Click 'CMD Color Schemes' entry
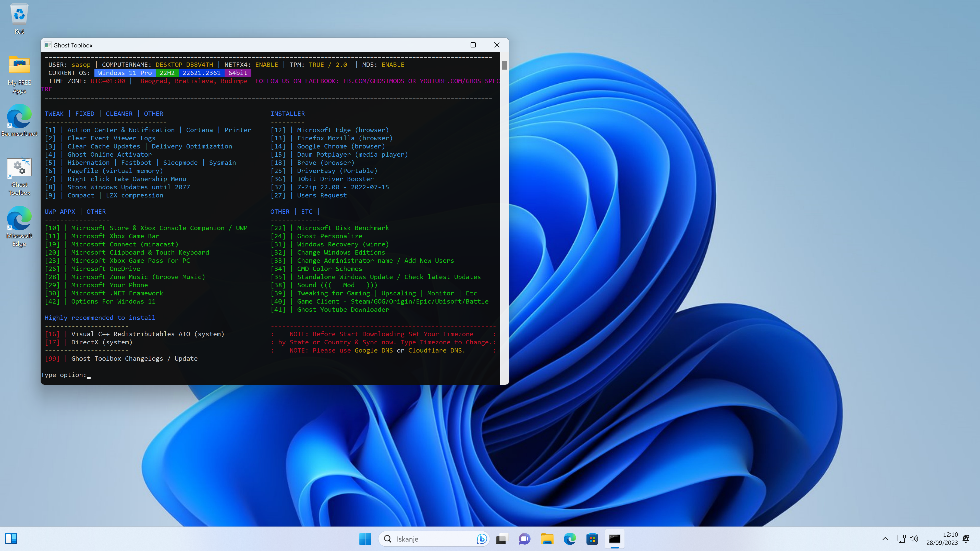This screenshot has height=551, width=980. (x=329, y=269)
